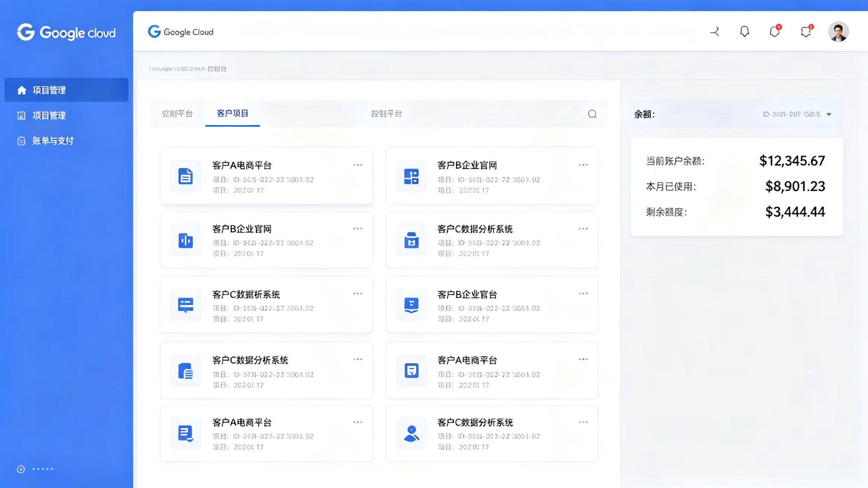Open the chat message icon with badge
This screenshot has width=868, height=488.
[x=806, y=31]
